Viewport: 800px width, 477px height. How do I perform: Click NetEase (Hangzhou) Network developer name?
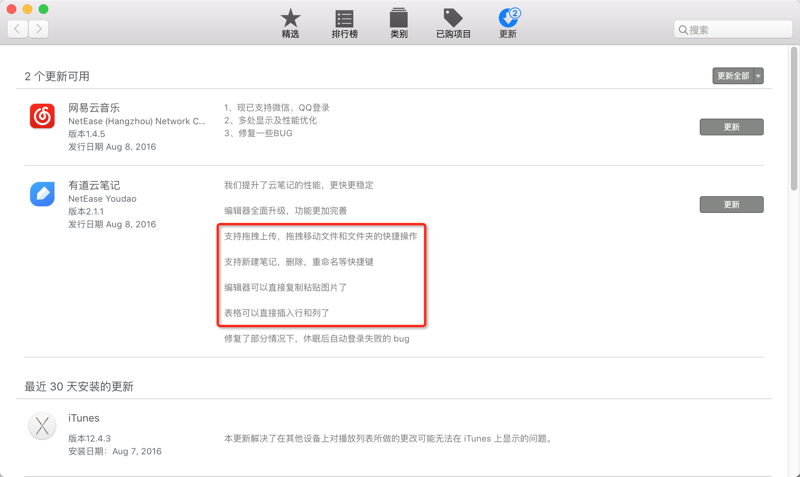point(137,121)
